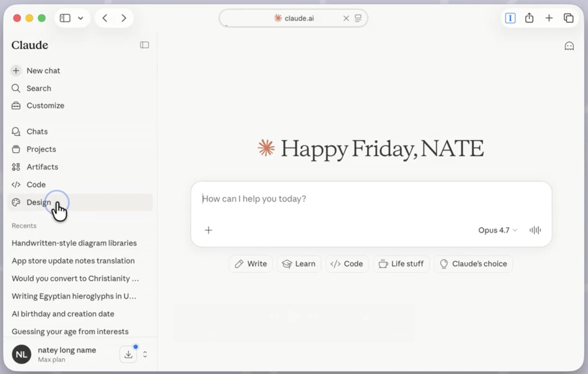The image size is (588, 374).
Task: Toggle the extension icon left of share button
Action: (510, 18)
